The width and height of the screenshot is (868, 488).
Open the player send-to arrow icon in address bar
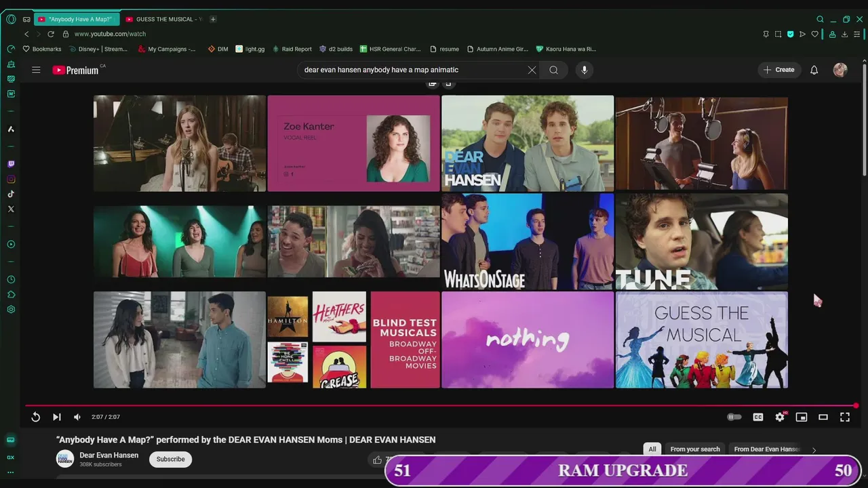click(802, 34)
